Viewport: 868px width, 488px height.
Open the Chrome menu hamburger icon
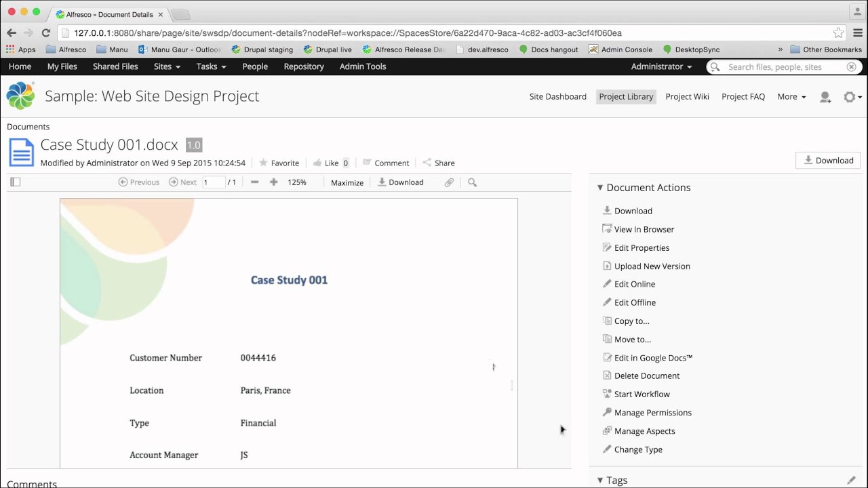[857, 33]
